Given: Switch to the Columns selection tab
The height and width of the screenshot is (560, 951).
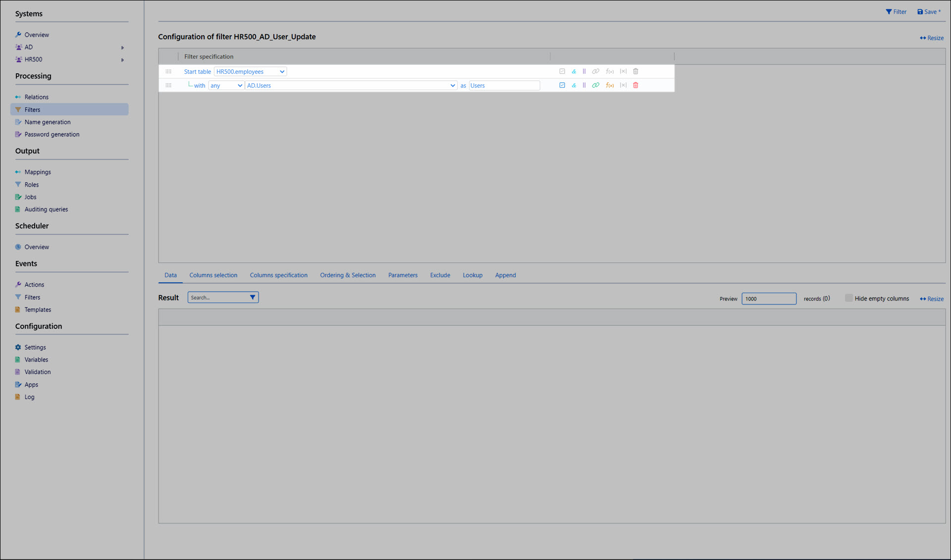Looking at the screenshot, I should click(x=213, y=275).
